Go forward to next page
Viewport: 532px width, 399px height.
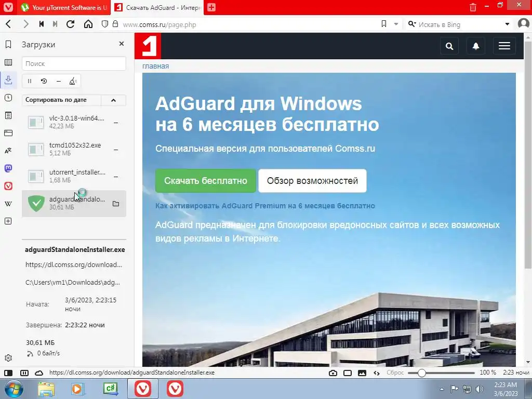[x=26, y=24]
